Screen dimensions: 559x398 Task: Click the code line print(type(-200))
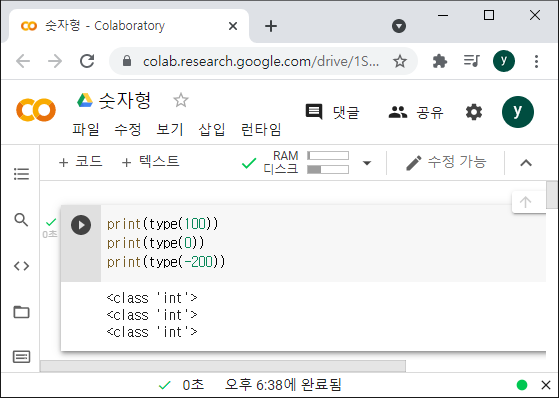[x=166, y=262]
